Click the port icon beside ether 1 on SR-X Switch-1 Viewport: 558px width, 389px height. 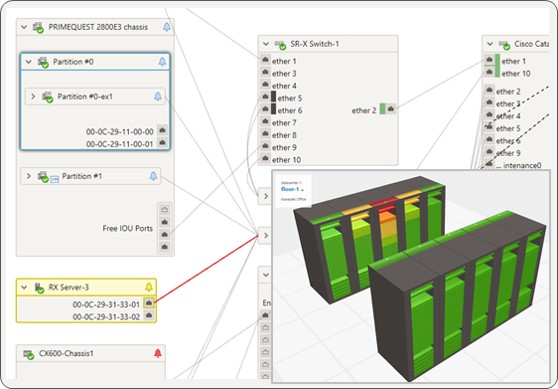265,60
